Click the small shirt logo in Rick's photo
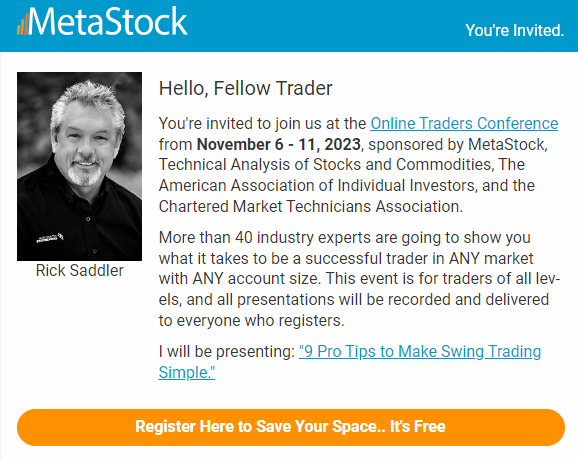Screen dimensions: 578x460 [49, 238]
